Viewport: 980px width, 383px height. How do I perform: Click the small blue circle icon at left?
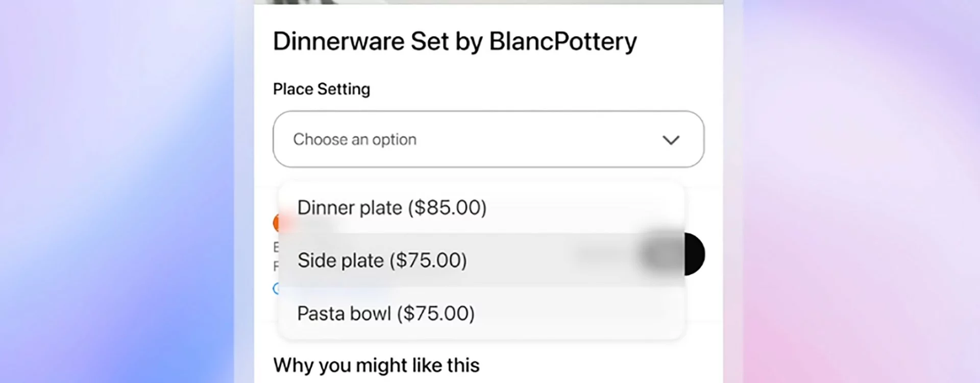point(276,289)
